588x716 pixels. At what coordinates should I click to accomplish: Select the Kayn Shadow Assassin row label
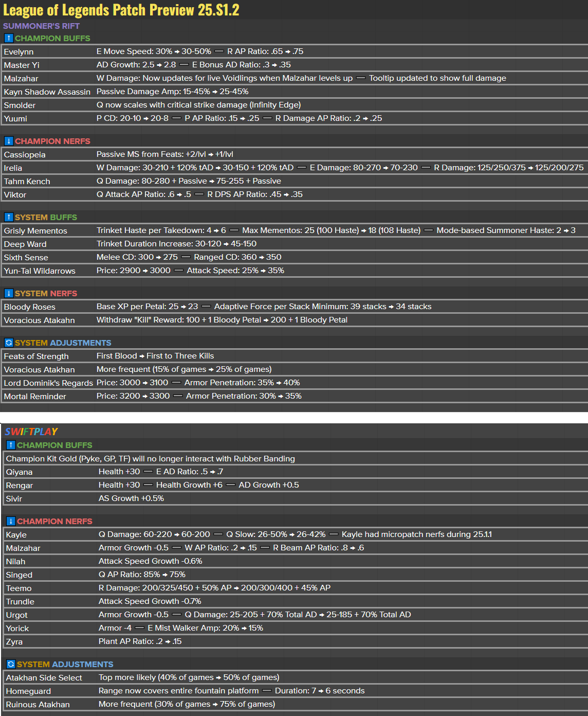[x=47, y=92]
